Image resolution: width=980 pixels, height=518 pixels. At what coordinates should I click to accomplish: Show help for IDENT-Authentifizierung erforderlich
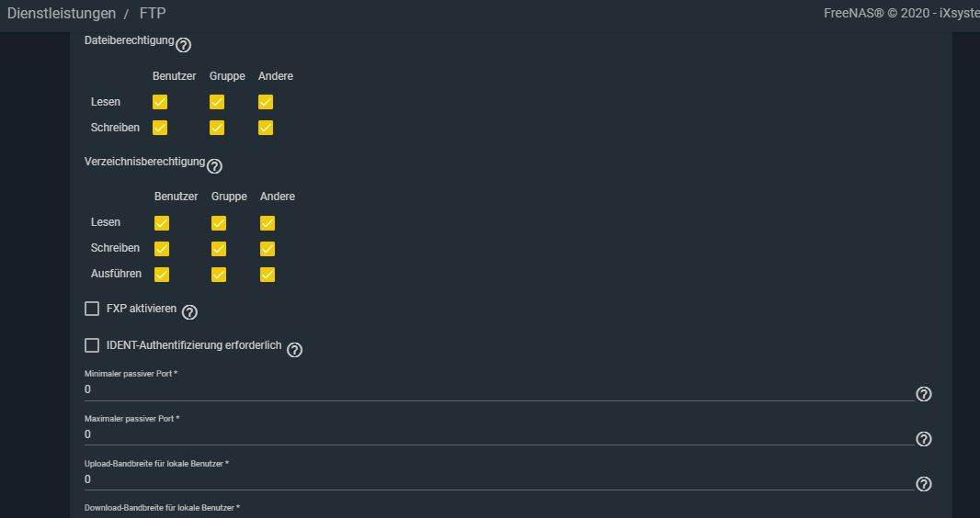click(294, 350)
